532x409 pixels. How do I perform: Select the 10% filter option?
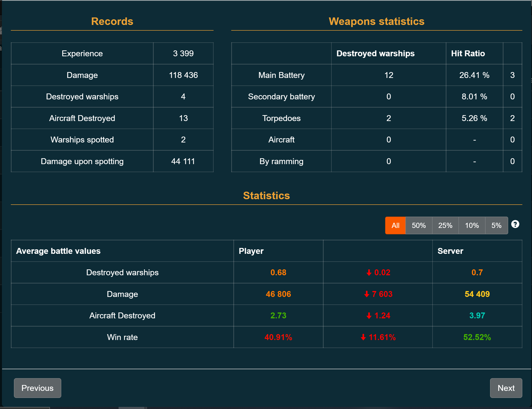pyautogui.click(x=472, y=226)
